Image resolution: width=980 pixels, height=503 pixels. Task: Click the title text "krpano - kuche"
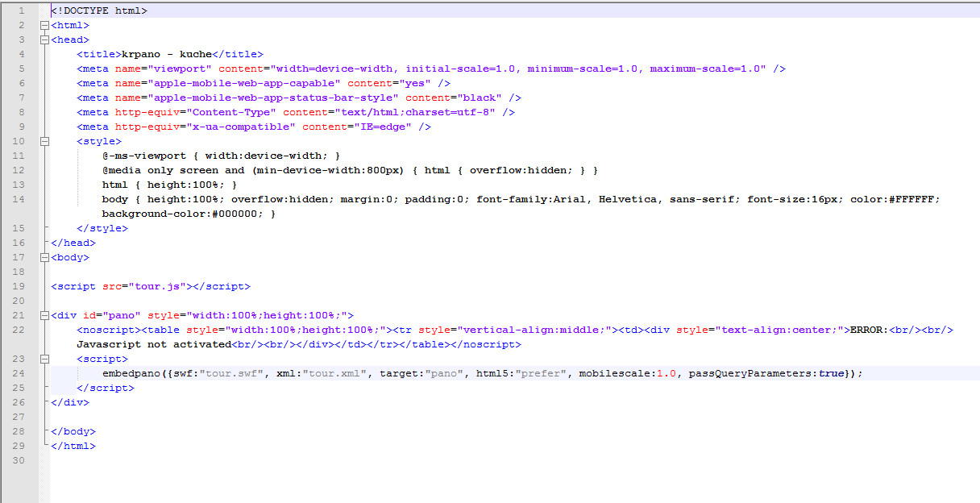166,54
